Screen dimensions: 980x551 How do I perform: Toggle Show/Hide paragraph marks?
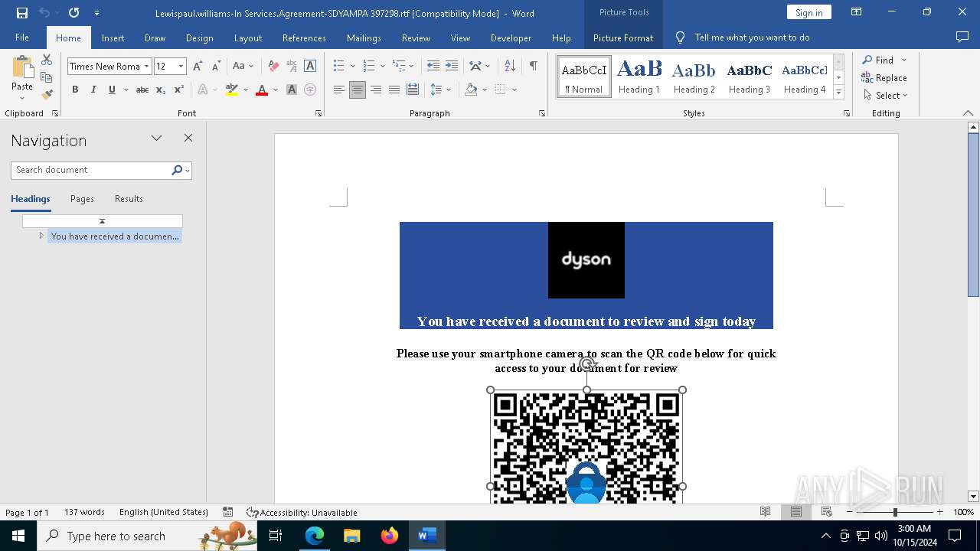coord(533,66)
